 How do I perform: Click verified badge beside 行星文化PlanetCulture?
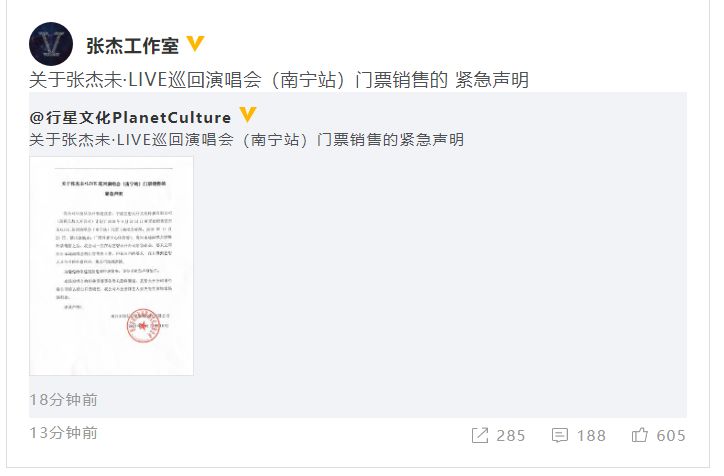[248, 114]
